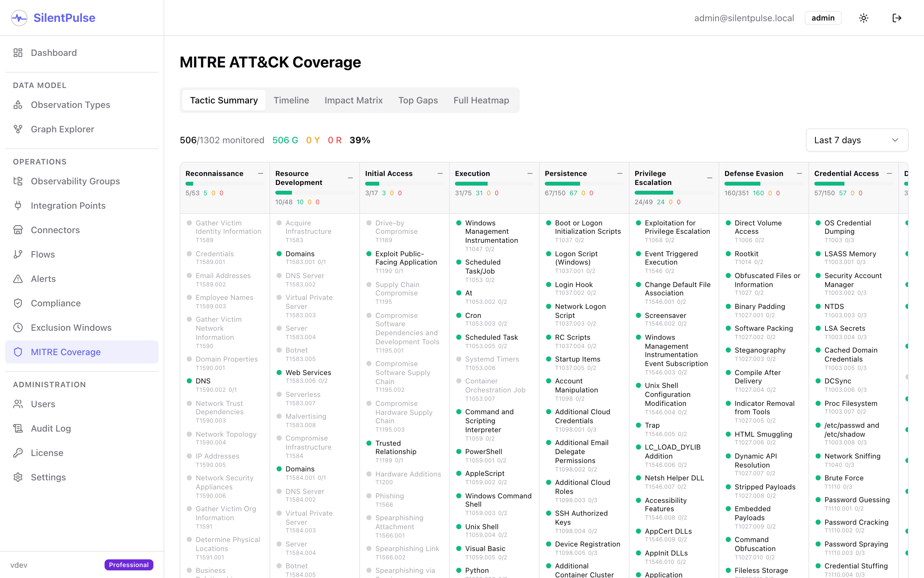The width and height of the screenshot is (924, 578).
Task: Select Exploit Public-Facing Application technique
Action: 404,262
